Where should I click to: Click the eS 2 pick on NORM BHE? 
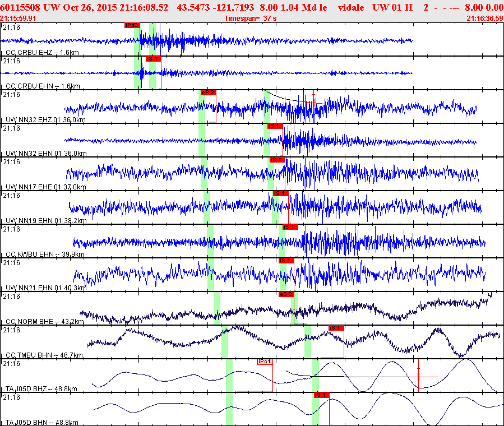pos(286,294)
